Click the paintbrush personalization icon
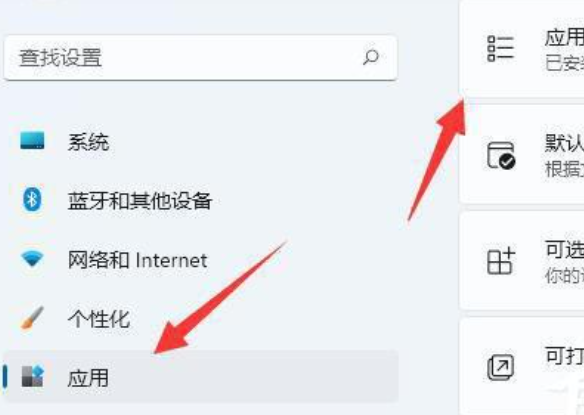This screenshot has width=584, height=415. (32, 318)
